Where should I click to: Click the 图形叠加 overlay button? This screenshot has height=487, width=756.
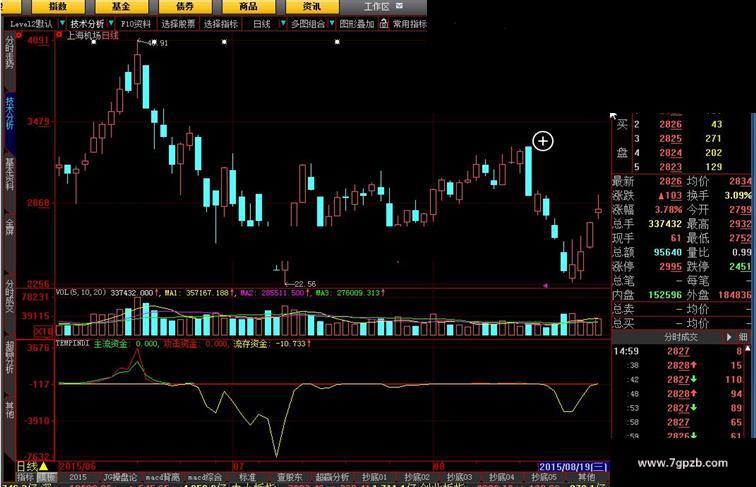[357, 24]
